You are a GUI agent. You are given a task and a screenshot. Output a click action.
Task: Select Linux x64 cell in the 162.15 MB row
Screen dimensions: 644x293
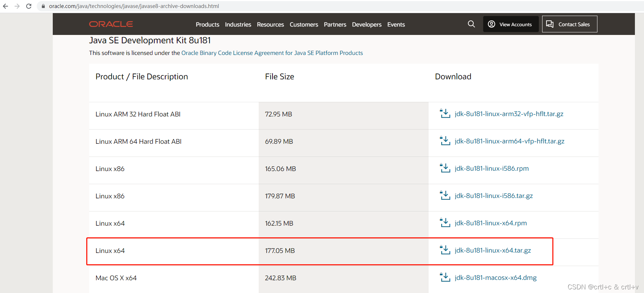tap(110, 223)
